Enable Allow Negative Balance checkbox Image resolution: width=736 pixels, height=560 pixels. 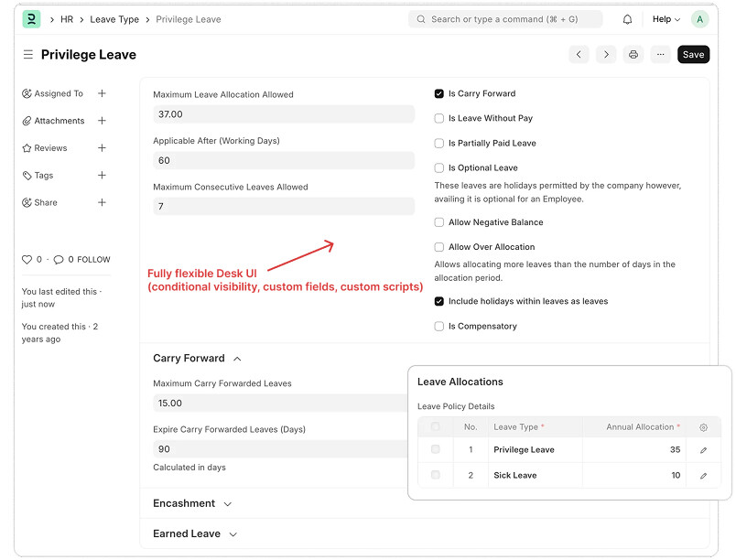point(439,222)
